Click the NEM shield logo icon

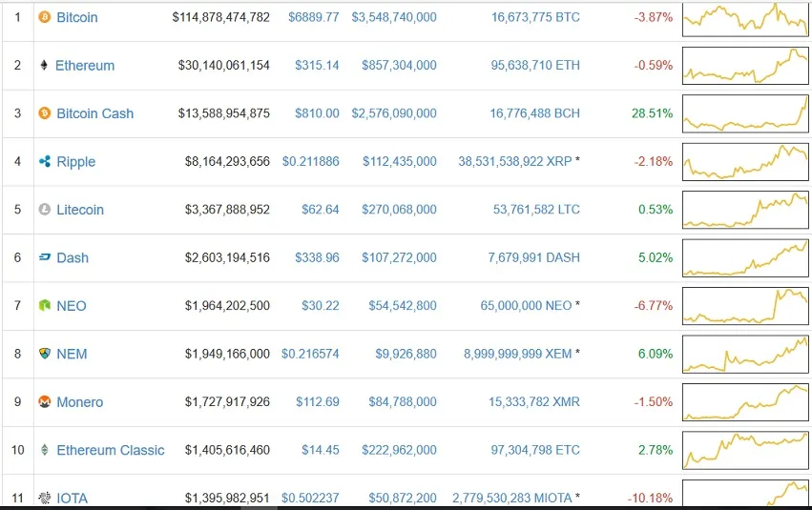click(45, 354)
